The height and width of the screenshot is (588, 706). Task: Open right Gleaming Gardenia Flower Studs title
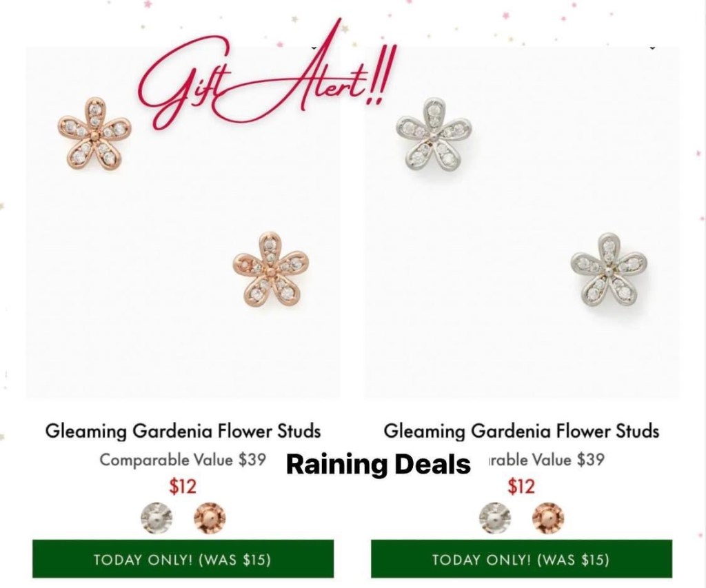click(521, 431)
